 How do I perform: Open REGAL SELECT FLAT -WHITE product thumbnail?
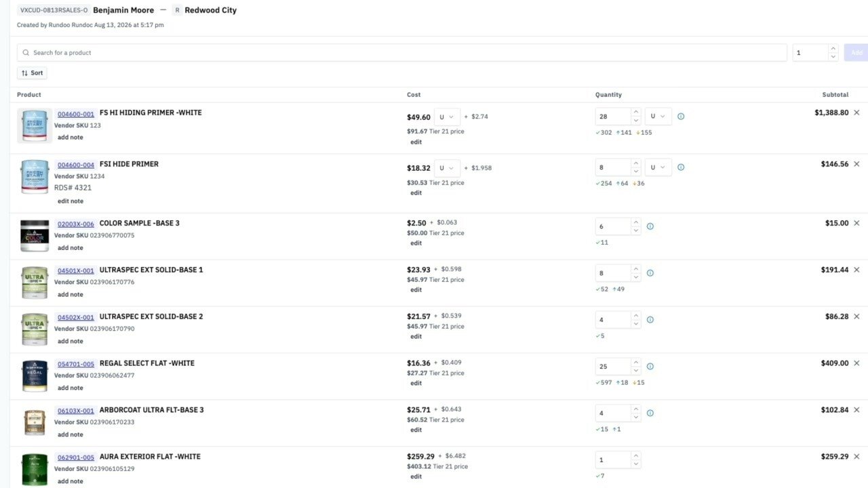(35, 376)
